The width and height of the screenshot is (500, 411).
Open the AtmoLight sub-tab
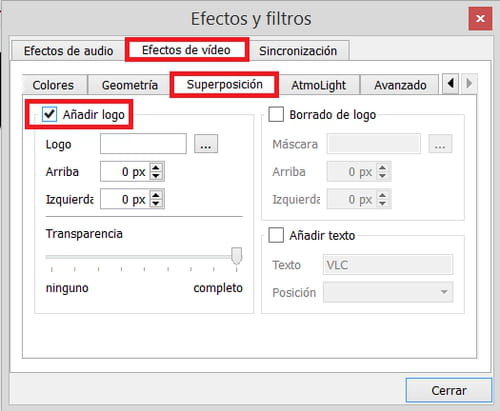coord(319,85)
